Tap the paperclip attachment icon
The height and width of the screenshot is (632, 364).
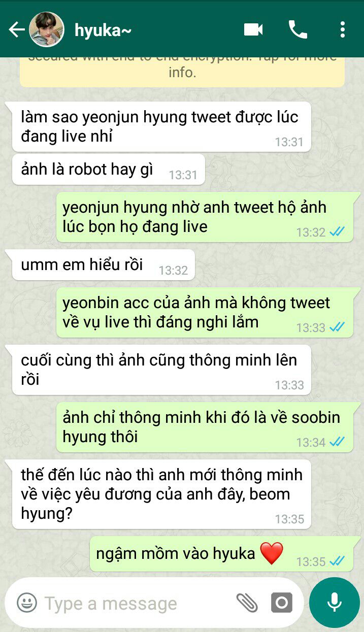(247, 603)
